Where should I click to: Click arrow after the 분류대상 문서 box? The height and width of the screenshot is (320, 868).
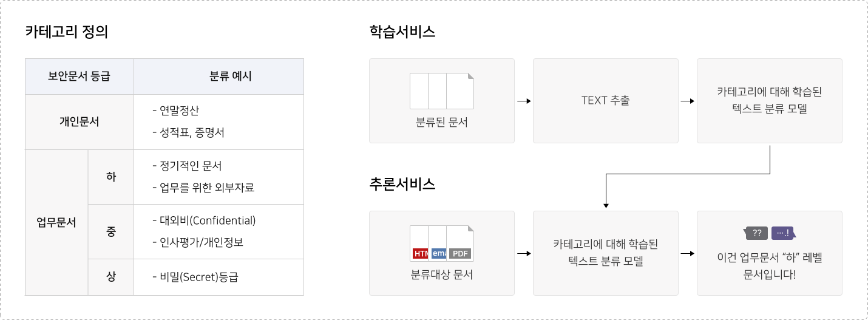click(x=524, y=253)
